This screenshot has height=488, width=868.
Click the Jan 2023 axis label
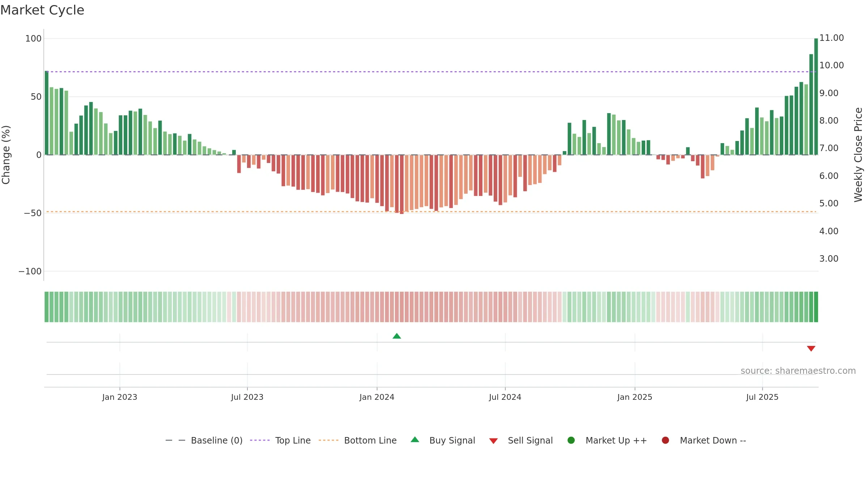pos(120,397)
